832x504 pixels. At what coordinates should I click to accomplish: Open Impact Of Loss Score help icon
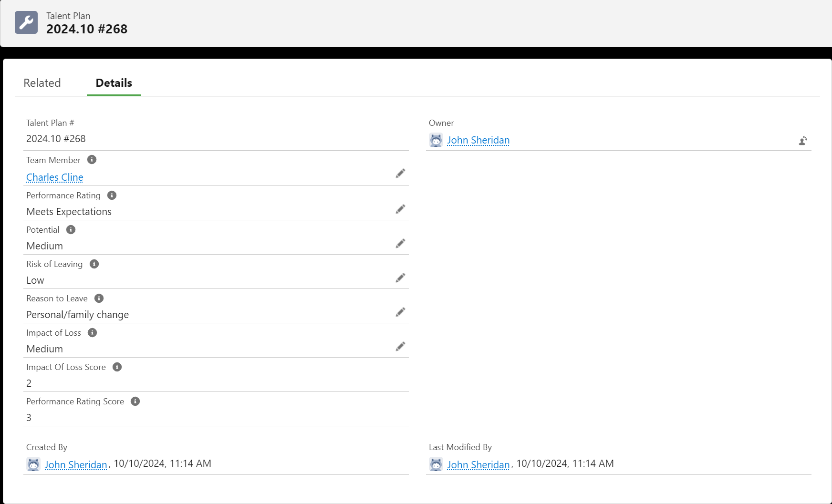[x=117, y=367]
